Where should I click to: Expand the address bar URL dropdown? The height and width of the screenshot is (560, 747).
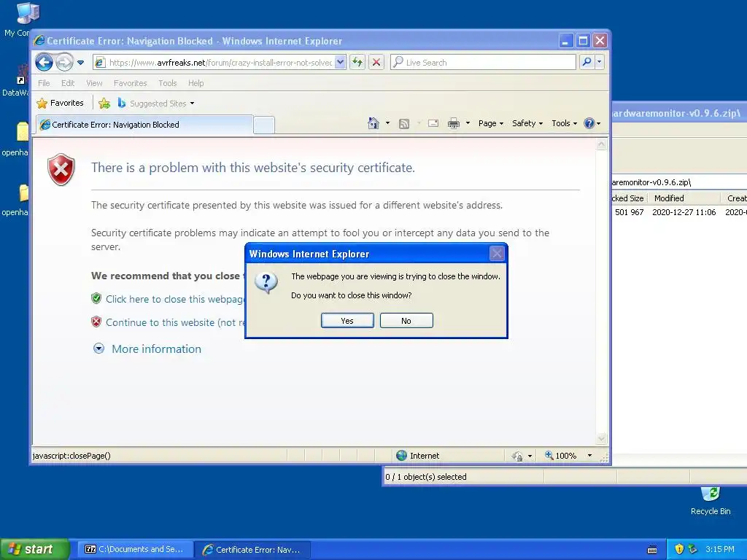tap(340, 62)
